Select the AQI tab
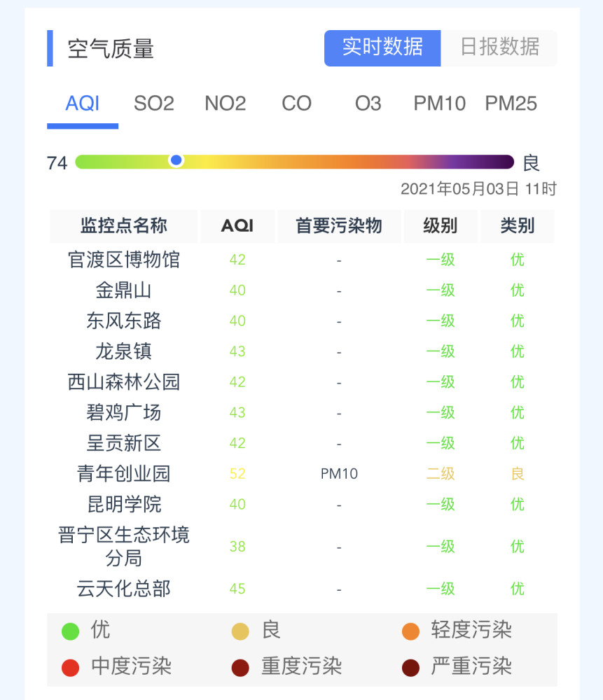 83,104
